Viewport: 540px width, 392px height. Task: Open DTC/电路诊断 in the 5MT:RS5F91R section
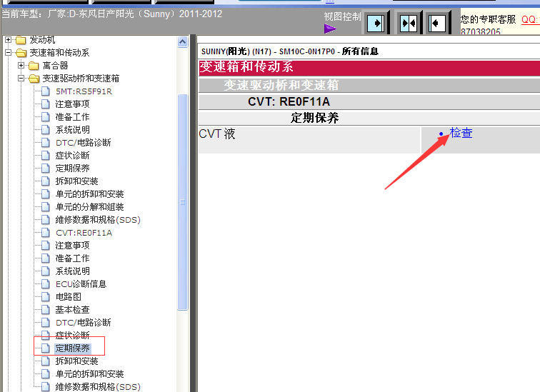[83, 143]
